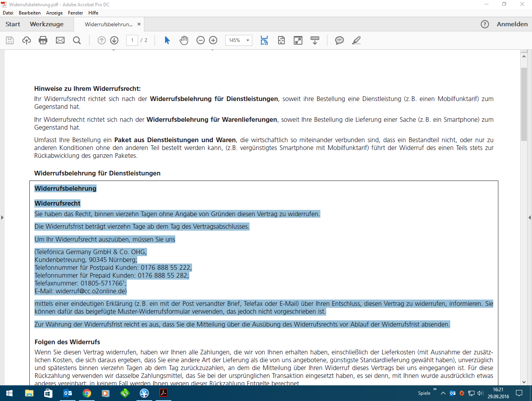The height and width of the screenshot is (401, 532).
Task: Click the cloud upload icon
Action: 27,40
